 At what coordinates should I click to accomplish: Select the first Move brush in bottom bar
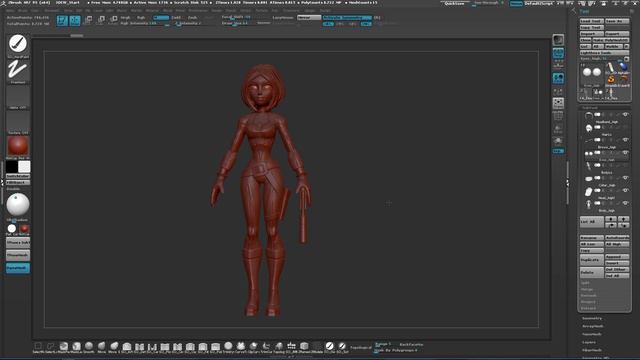101,347
